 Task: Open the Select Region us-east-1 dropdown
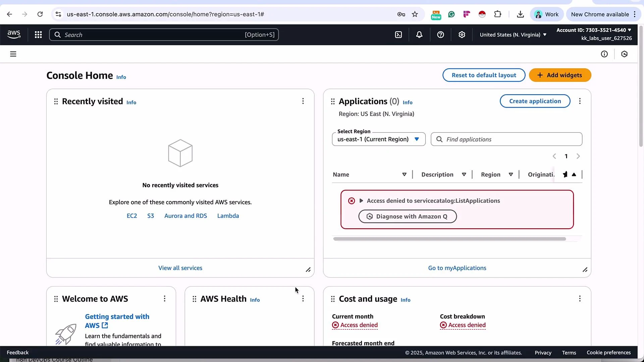tap(379, 139)
